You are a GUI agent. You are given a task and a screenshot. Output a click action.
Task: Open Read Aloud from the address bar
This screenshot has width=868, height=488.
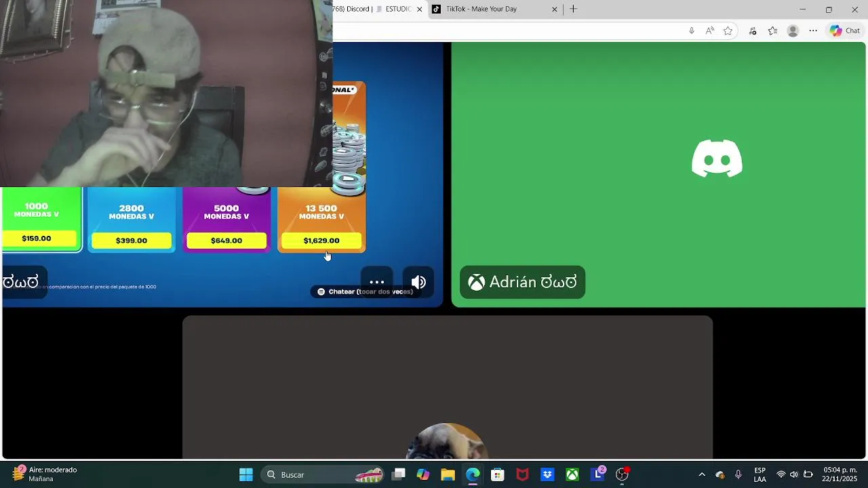[x=709, y=30]
